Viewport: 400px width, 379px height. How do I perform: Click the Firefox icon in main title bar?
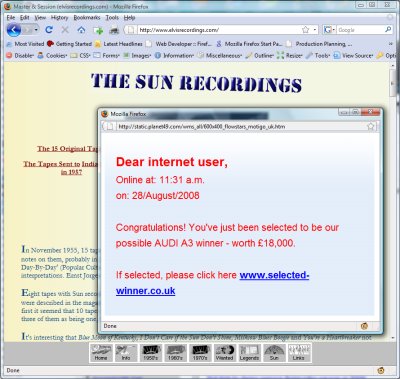(x=7, y=6)
